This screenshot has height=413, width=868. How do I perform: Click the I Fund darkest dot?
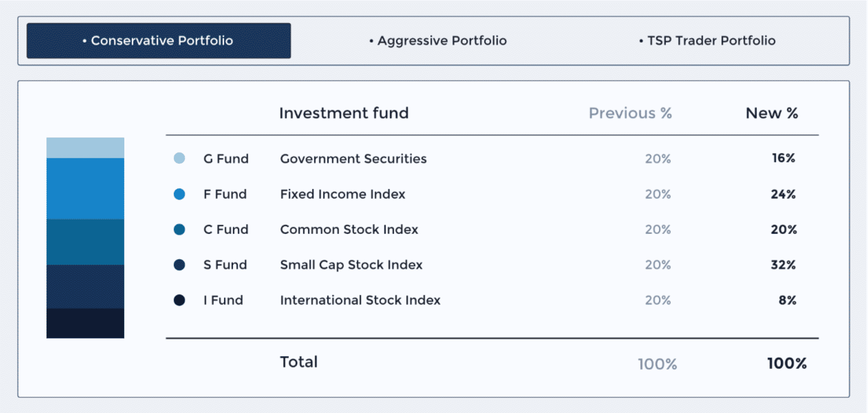tap(179, 300)
